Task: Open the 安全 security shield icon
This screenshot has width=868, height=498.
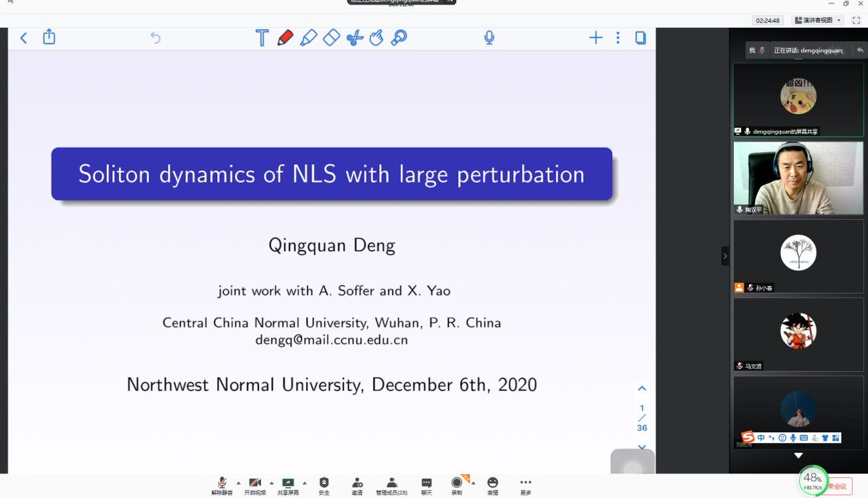Action: coord(324,485)
